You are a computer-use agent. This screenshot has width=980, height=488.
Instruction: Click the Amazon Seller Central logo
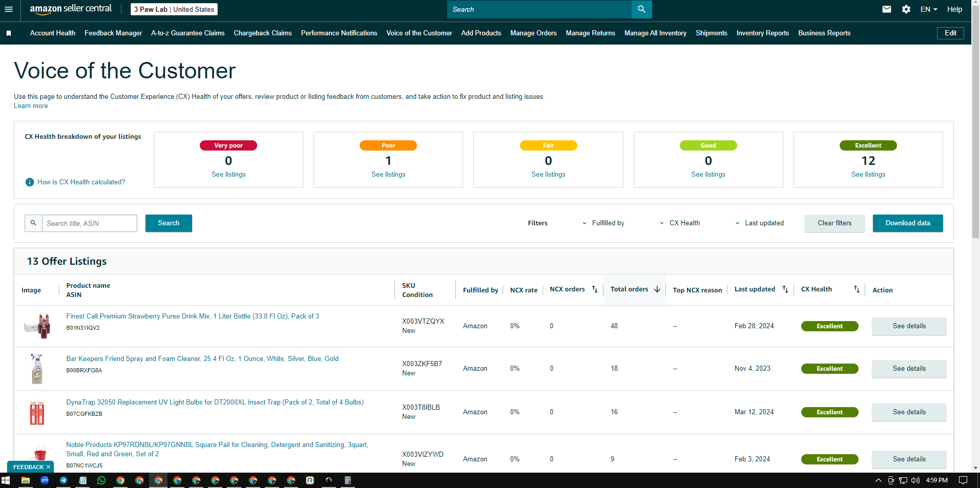click(x=71, y=9)
